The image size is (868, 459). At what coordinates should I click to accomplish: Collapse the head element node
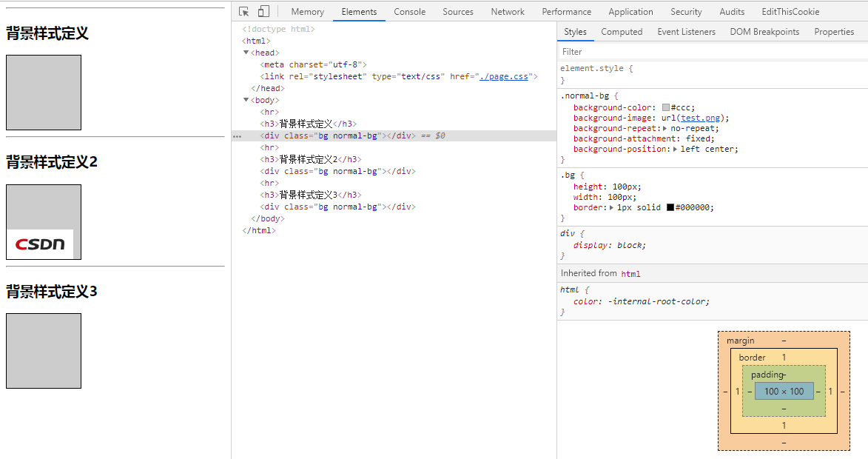pyautogui.click(x=246, y=53)
